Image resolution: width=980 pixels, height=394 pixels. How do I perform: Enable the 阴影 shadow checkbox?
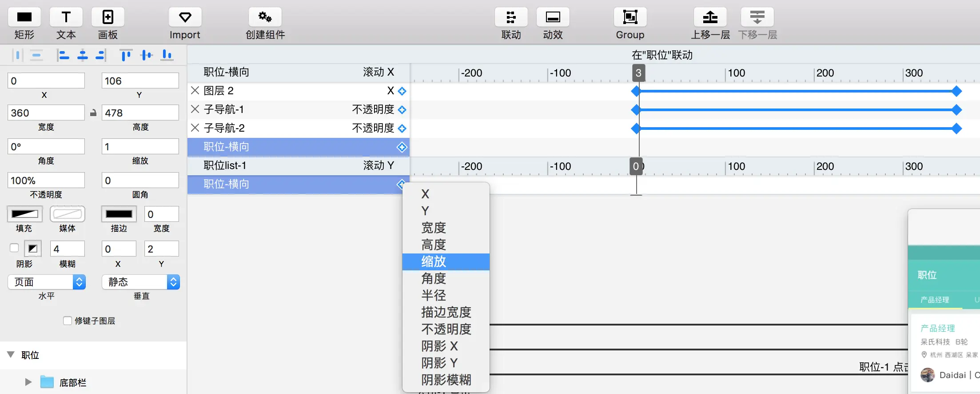click(x=14, y=248)
